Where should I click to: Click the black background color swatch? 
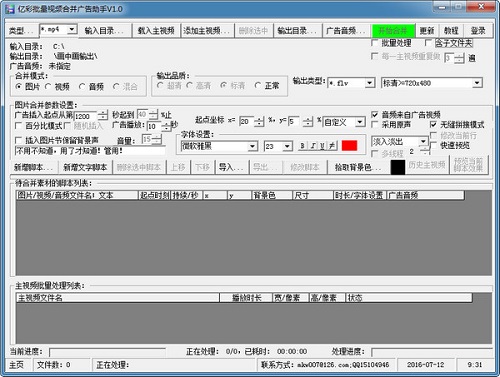[x=398, y=167]
